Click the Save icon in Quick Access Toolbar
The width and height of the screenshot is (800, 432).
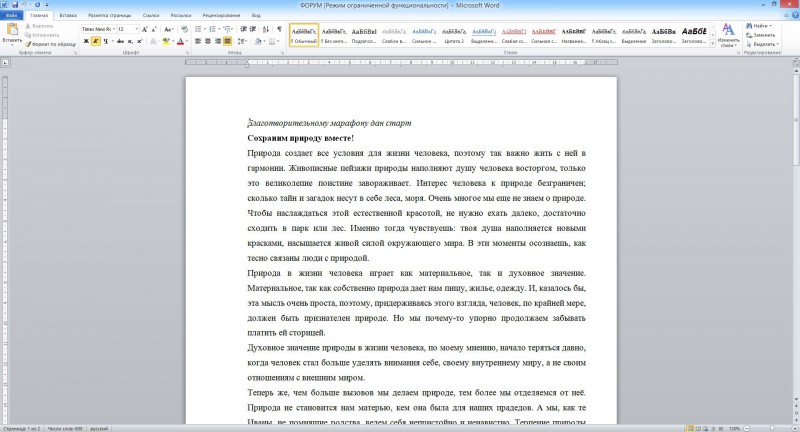[x=14, y=5]
